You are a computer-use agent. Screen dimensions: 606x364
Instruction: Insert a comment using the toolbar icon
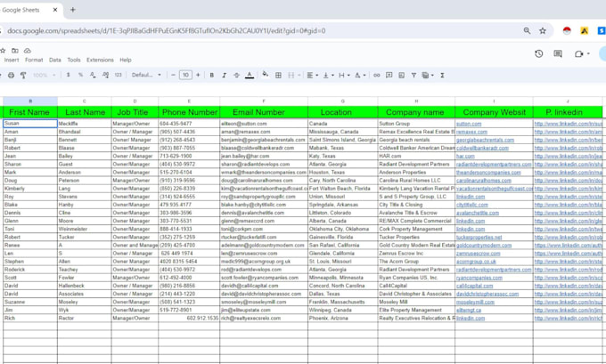tap(389, 75)
